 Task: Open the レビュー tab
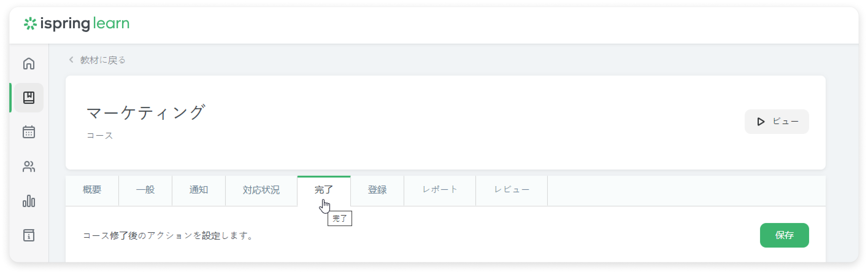click(x=512, y=190)
